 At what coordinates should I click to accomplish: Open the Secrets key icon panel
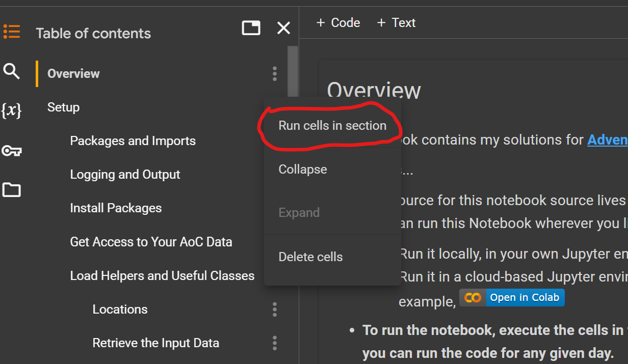pyautogui.click(x=11, y=151)
